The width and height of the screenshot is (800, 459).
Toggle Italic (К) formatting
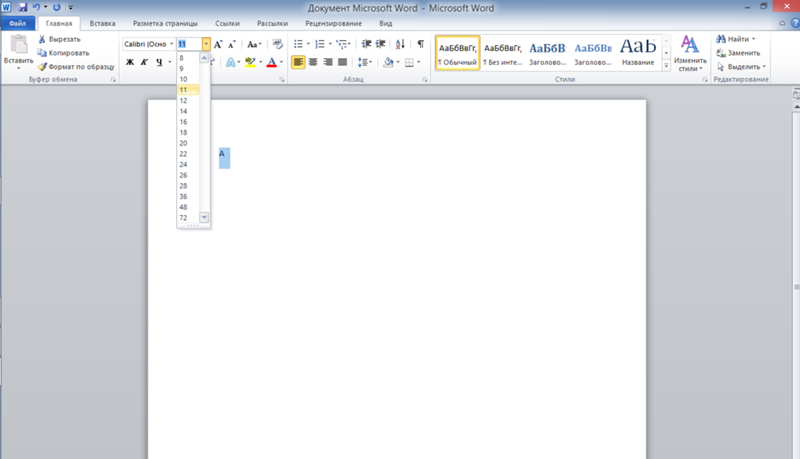[144, 62]
